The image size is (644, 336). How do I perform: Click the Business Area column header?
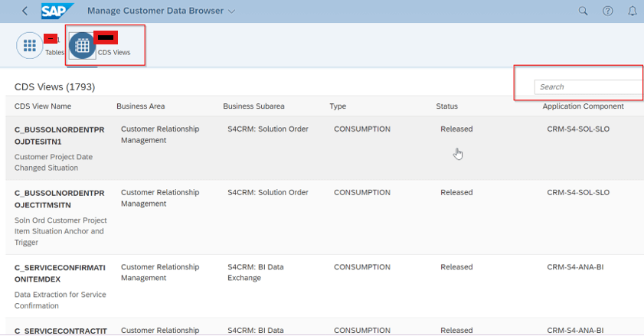(x=140, y=106)
